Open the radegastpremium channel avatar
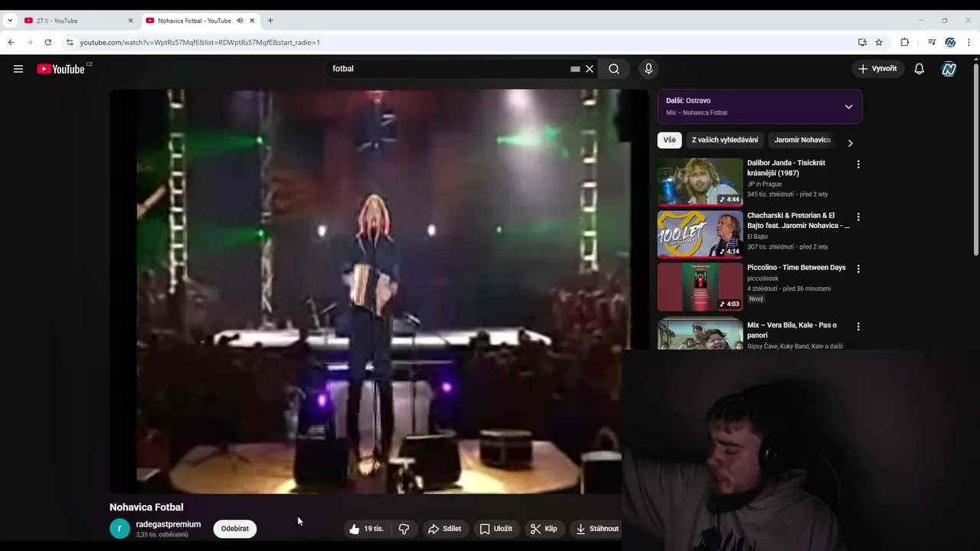The width and height of the screenshot is (980, 551). [120, 529]
